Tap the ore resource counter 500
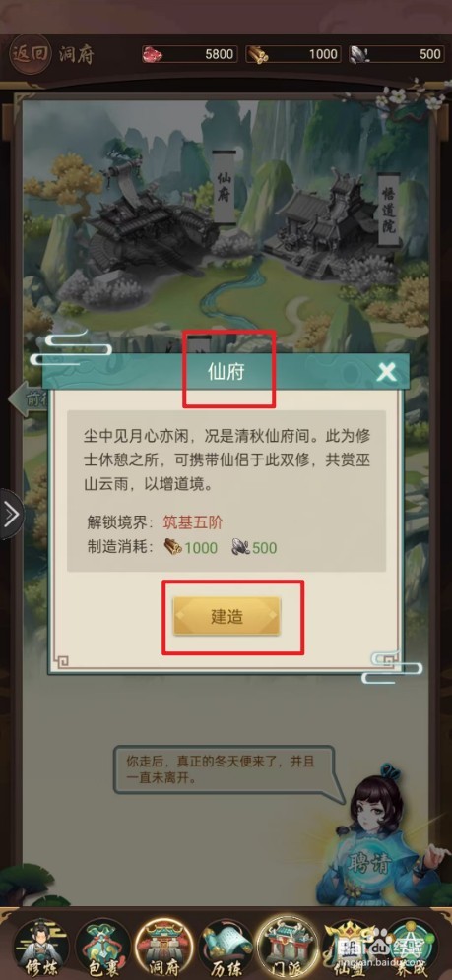The image size is (452, 980). click(x=396, y=54)
